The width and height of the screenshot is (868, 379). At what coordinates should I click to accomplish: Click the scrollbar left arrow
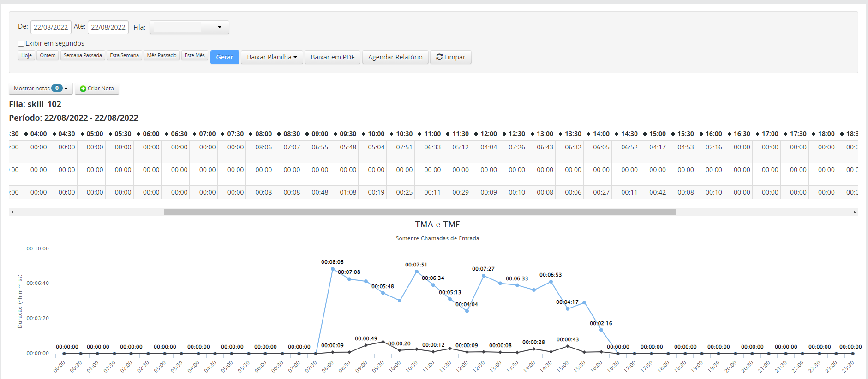(x=12, y=213)
